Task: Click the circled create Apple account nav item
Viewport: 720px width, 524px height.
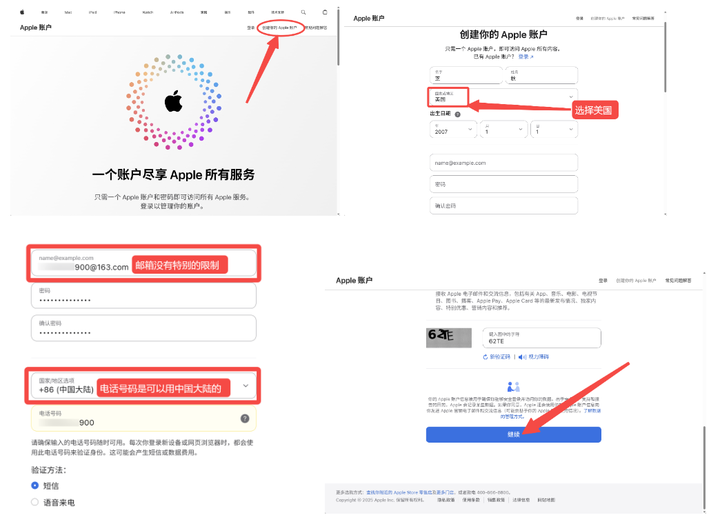Action: [x=280, y=28]
